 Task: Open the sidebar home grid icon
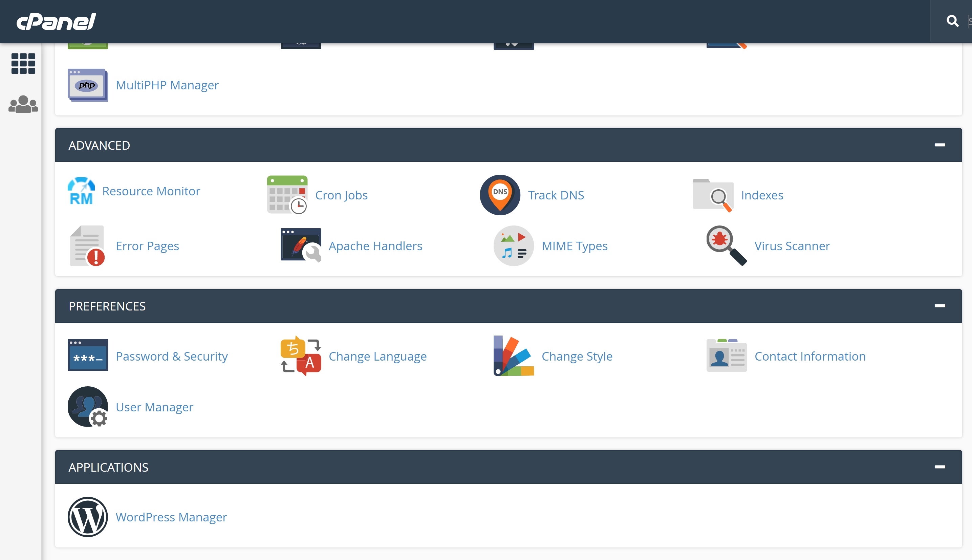23,63
